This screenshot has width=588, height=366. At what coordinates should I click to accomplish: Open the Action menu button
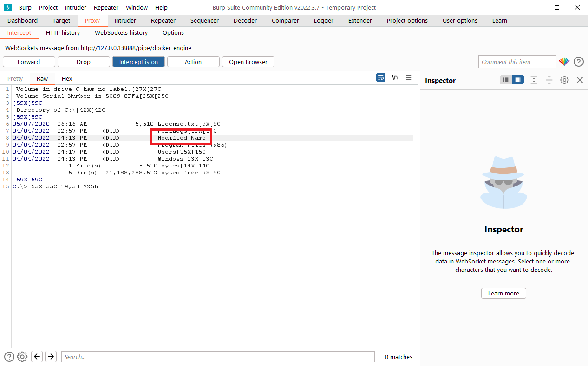[193, 62]
